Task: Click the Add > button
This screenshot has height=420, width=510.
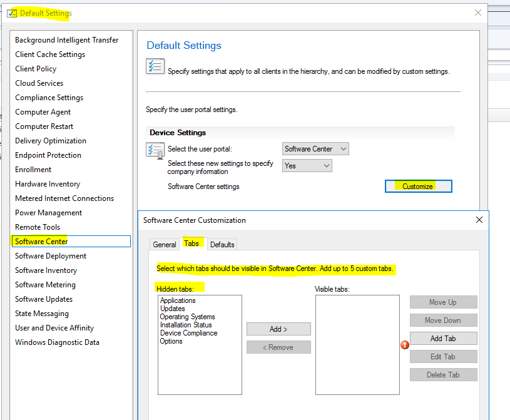Action: pyautogui.click(x=278, y=329)
